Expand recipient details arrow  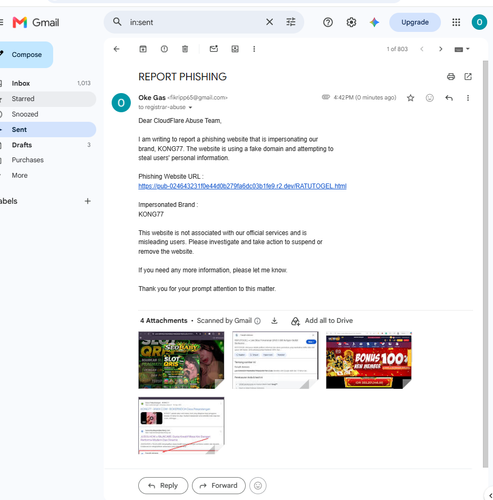[190, 107]
